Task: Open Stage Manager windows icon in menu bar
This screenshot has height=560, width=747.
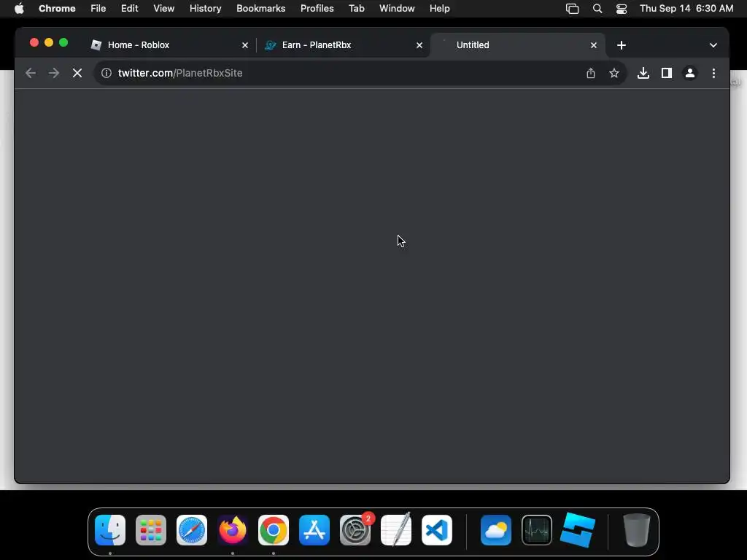Action: (572, 9)
